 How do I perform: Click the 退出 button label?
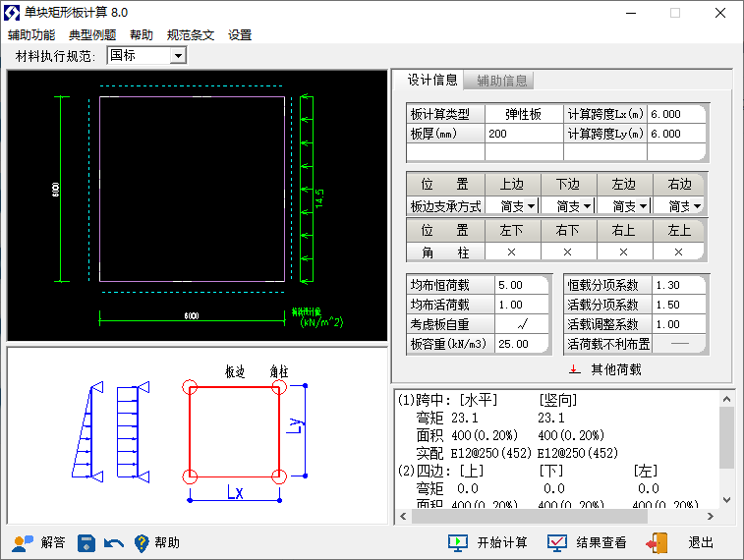701,542
